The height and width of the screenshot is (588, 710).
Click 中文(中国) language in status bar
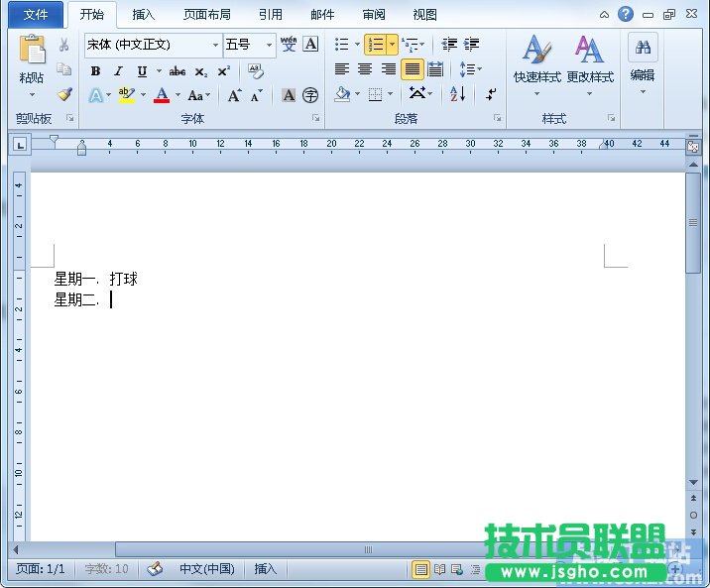(x=206, y=569)
